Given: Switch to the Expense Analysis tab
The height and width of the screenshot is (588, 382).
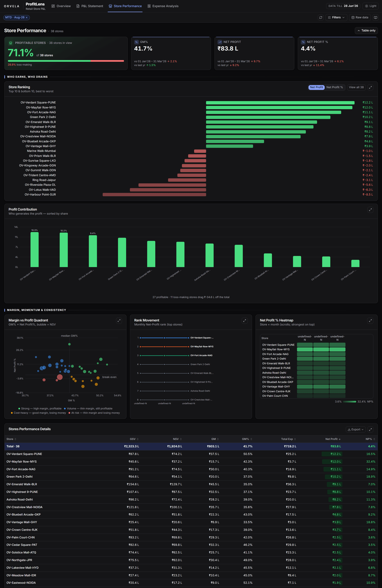Looking at the screenshot, I should click(163, 6).
